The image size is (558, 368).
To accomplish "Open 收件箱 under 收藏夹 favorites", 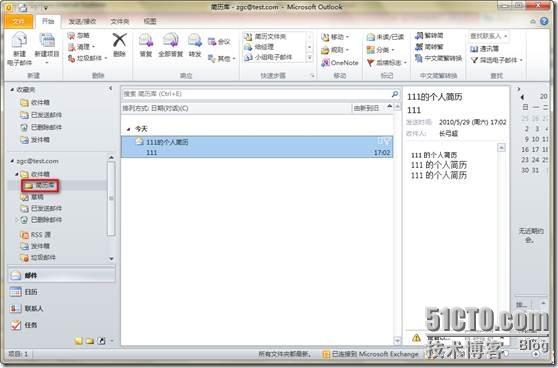I will (x=35, y=102).
